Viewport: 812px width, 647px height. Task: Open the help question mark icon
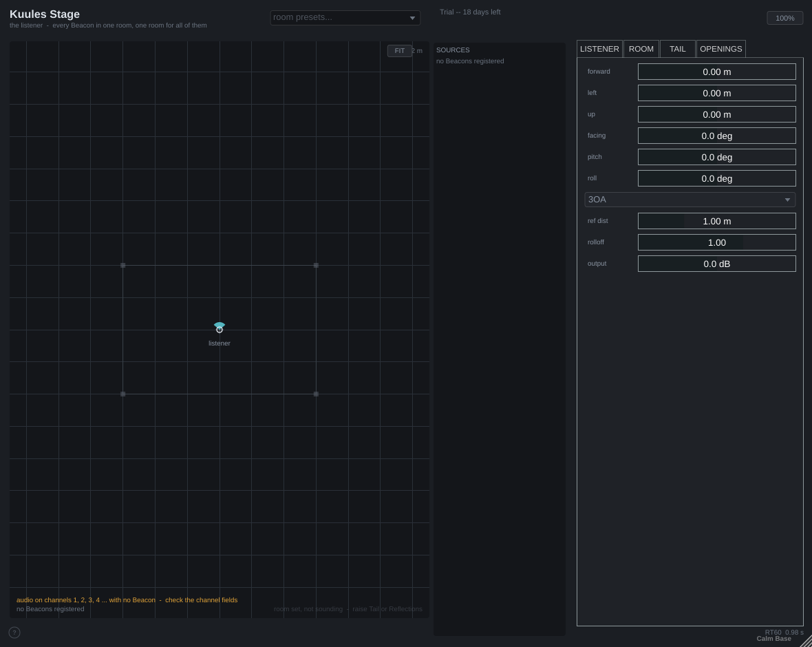(x=14, y=633)
